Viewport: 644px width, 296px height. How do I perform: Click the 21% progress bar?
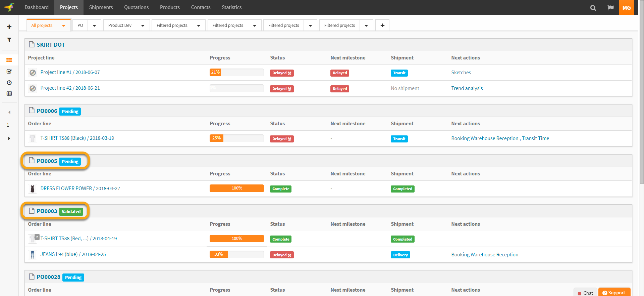(x=236, y=72)
